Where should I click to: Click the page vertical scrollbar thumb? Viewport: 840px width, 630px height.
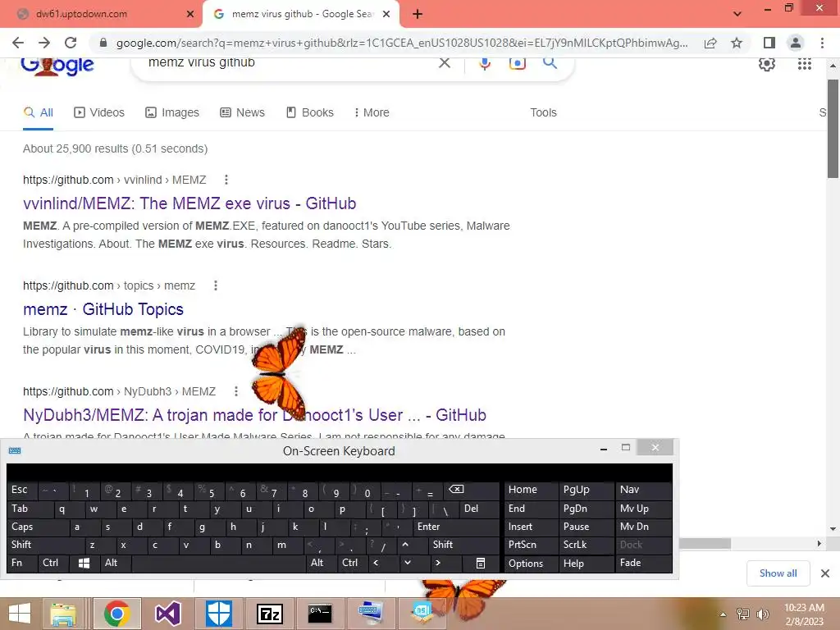coord(833,129)
